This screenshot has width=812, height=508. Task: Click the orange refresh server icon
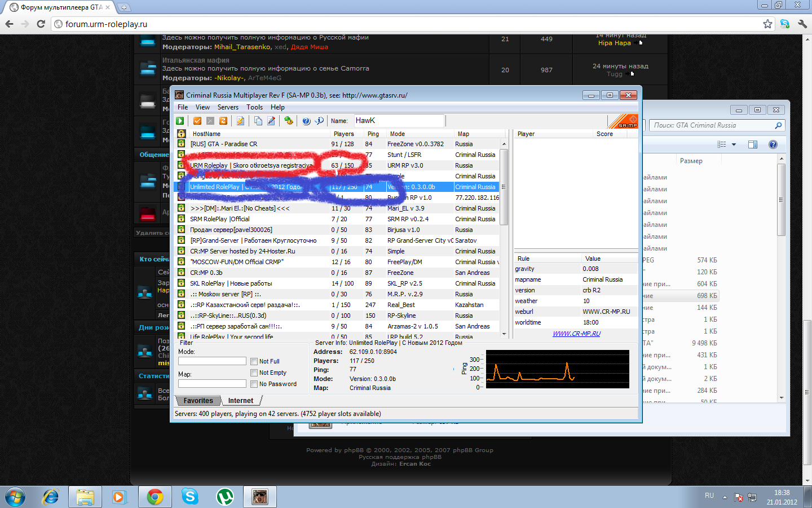tap(223, 121)
